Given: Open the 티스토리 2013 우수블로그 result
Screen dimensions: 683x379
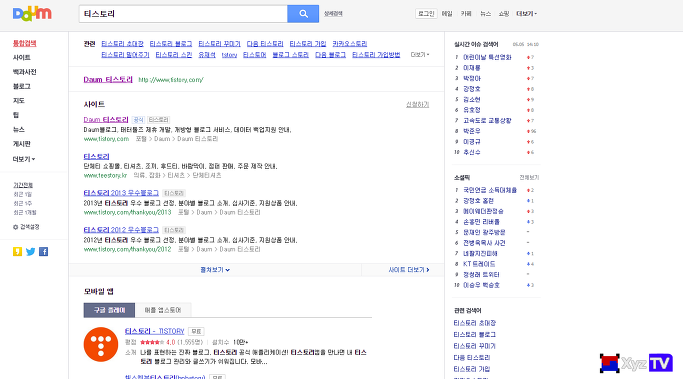Looking at the screenshot, I should pos(121,193).
